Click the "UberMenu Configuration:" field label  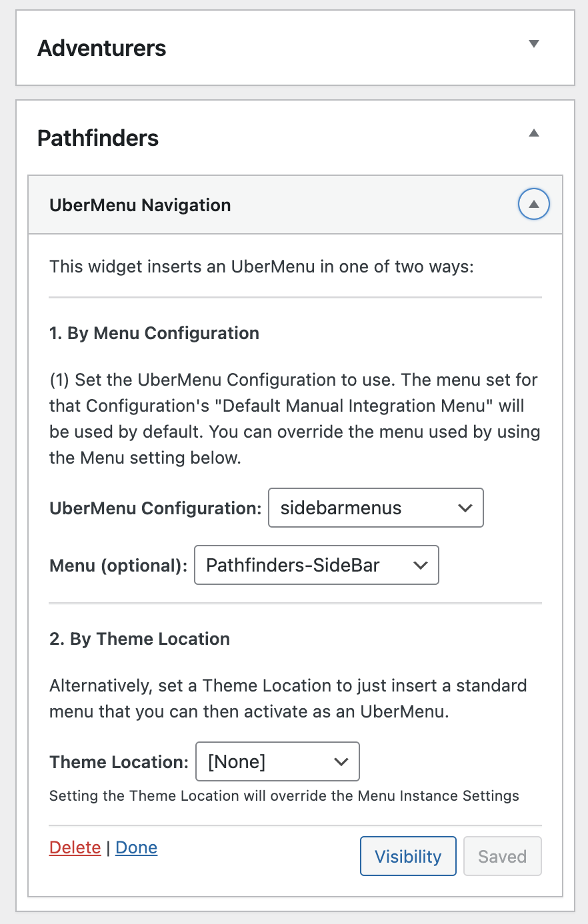155,508
